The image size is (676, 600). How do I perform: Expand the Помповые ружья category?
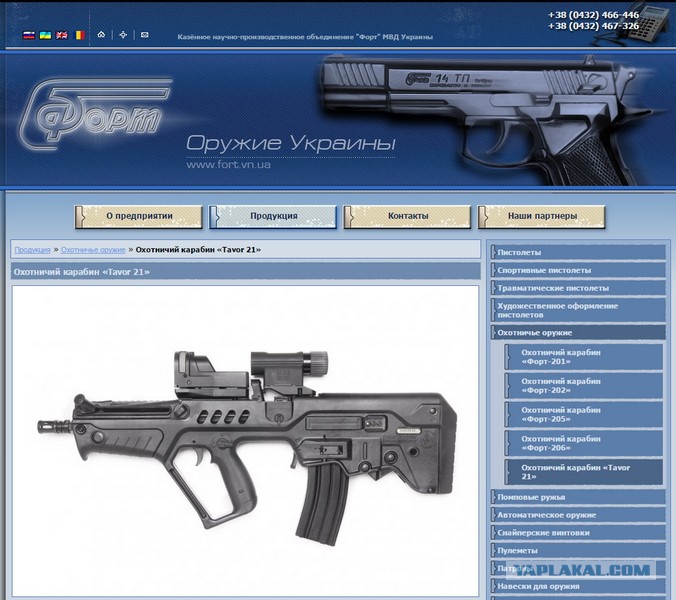click(x=578, y=497)
